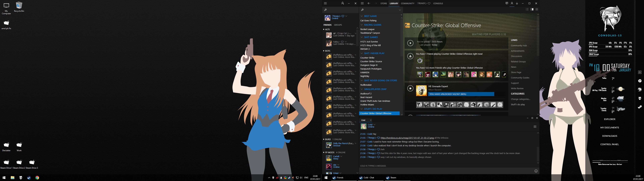Image resolution: width=644 pixels, height=181 pixels.
Task: Open Chrome from the left taskbar
Action: pos(37,178)
